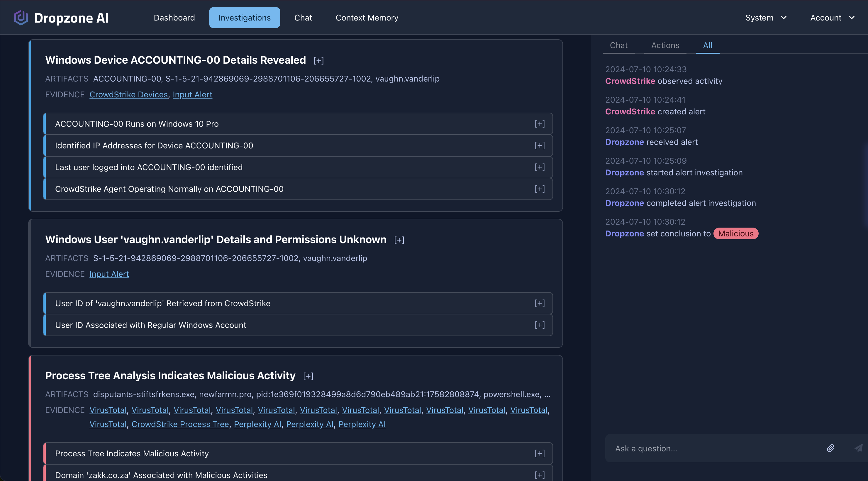Image resolution: width=868 pixels, height=481 pixels.
Task: Select the Context Memory nav item
Action: [x=367, y=17]
